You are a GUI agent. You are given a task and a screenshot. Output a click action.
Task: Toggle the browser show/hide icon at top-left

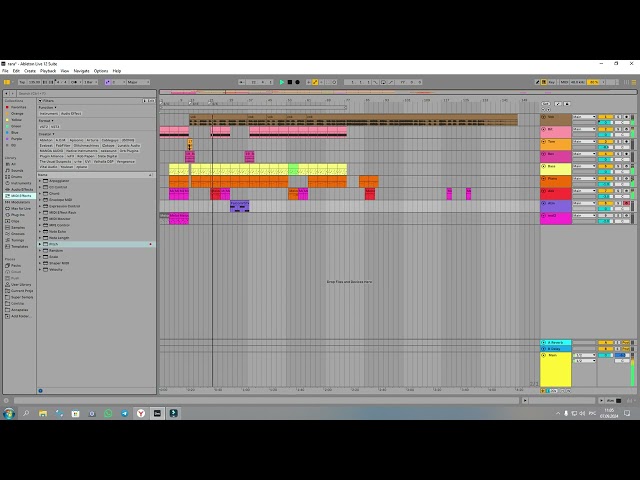tap(7, 82)
